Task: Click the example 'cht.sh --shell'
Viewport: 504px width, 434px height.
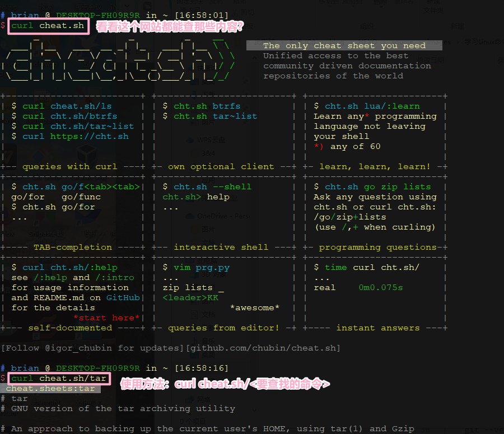Action: pos(212,187)
